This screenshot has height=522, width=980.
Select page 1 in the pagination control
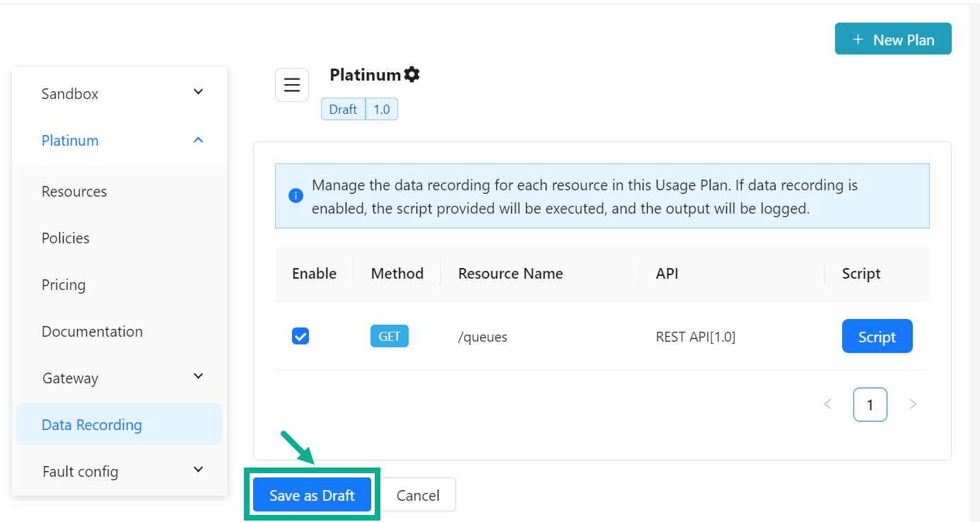click(870, 404)
